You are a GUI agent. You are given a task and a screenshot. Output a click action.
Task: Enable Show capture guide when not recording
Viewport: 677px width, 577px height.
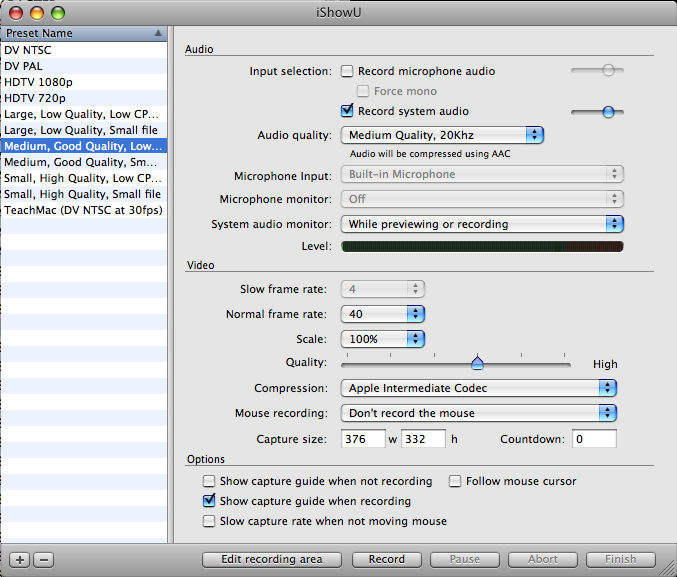point(209,481)
